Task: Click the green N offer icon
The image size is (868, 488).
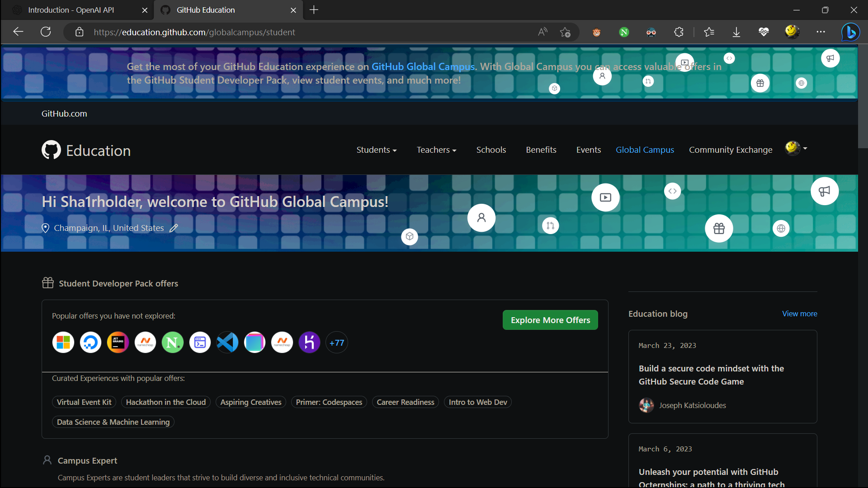Action: [173, 343]
